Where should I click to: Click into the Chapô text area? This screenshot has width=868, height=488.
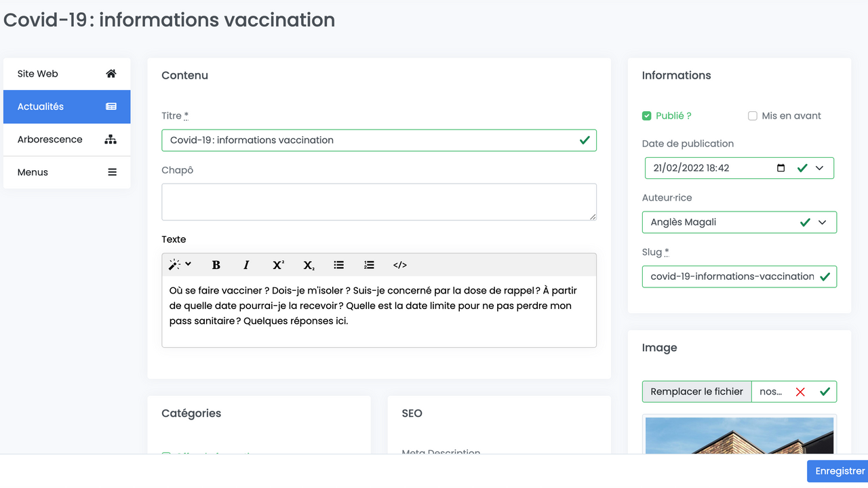[x=378, y=202]
